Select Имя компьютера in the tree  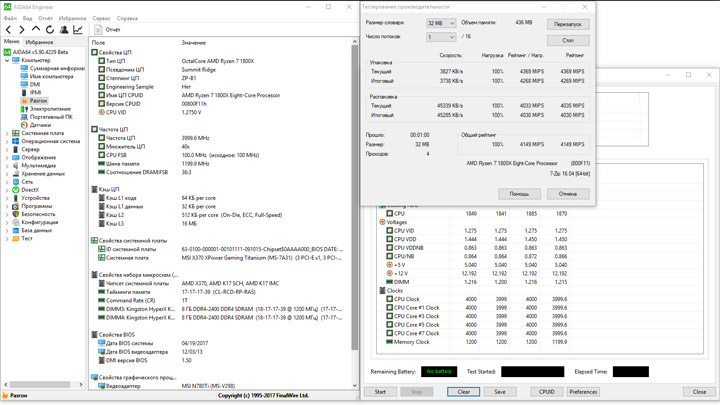tap(51, 76)
